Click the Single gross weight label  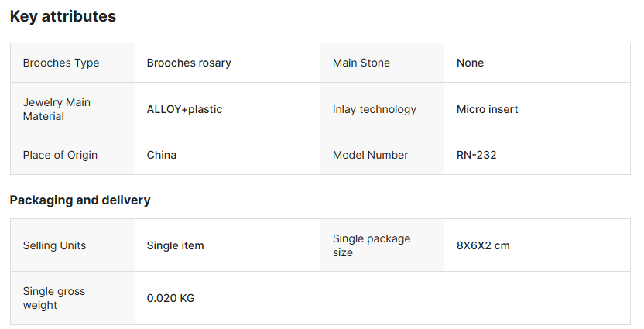coord(54,298)
